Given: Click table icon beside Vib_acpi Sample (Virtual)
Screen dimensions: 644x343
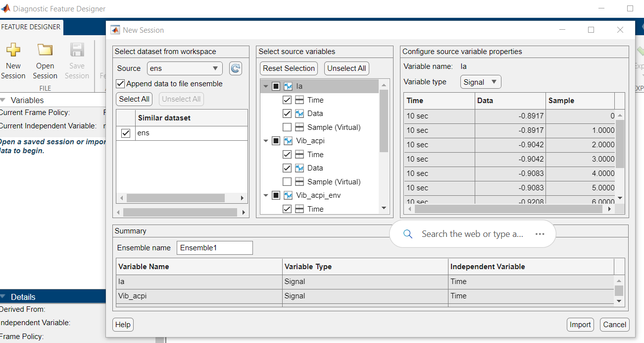Looking at the screenshot, I should coord(299,182).
